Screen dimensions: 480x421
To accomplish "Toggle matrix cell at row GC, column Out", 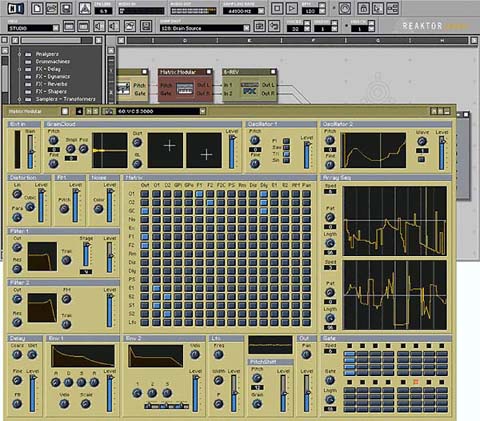I will pyautogui.click(x=144, y=211).
